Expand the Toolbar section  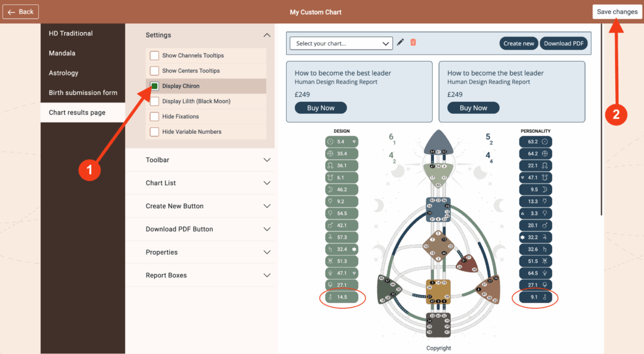(208, 160)
